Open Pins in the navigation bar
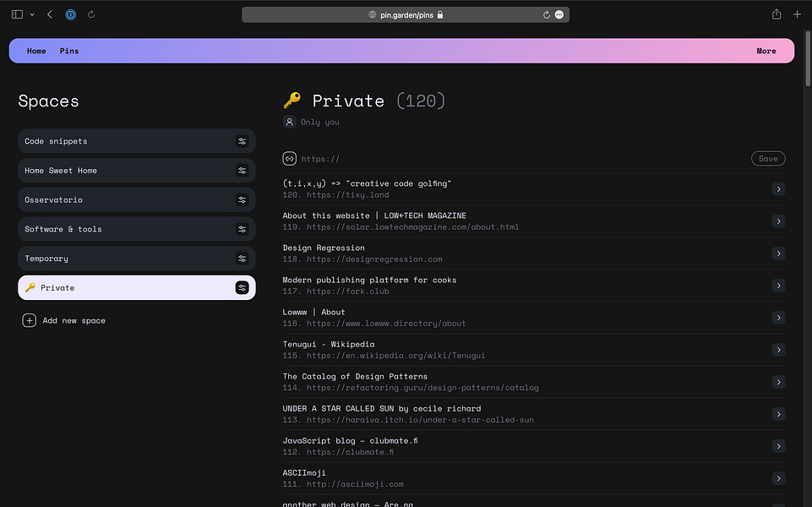The image size is (812, 507). click(x=69, y=51)
